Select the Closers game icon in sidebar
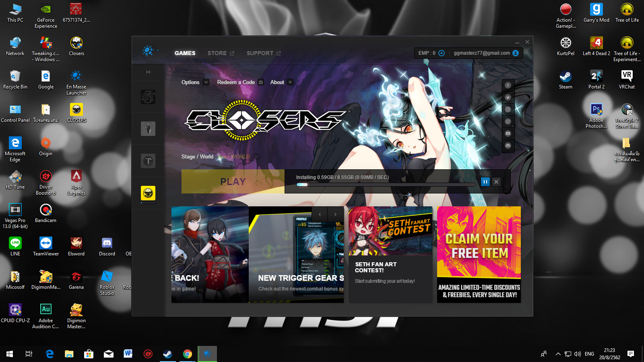644x362 pixels. 148,193
